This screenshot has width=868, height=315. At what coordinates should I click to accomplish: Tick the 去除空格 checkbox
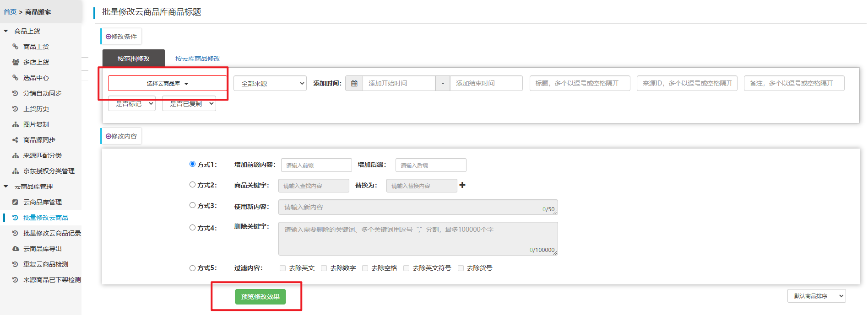click(x=365, y=268)
